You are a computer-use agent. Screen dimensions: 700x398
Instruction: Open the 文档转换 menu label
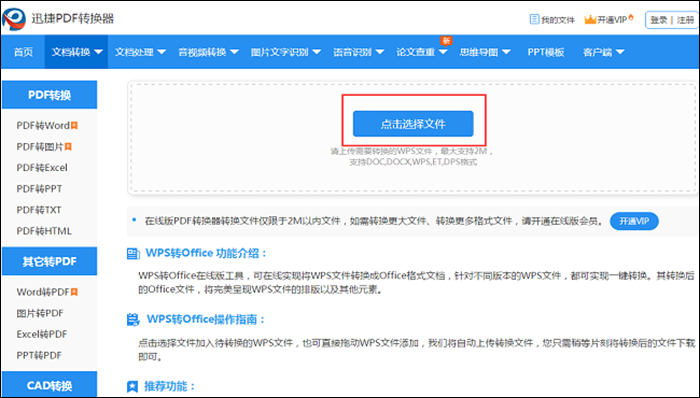click(71, 52)
